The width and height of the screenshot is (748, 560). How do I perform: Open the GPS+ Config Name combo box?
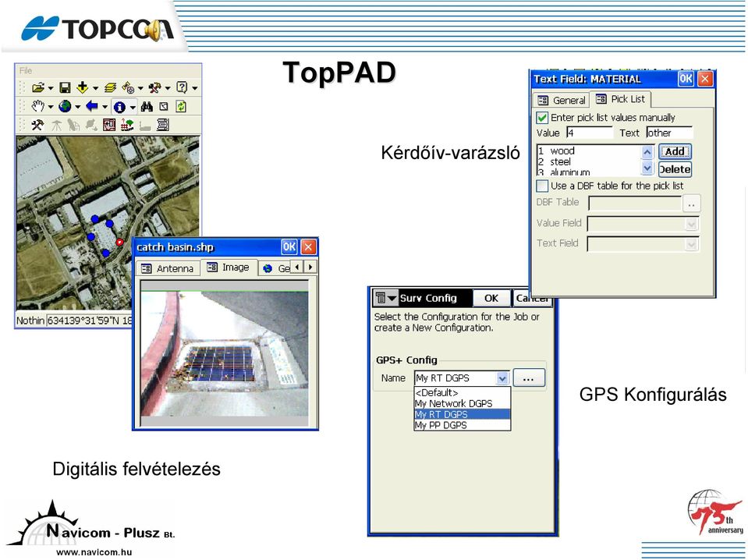point(461,377)
